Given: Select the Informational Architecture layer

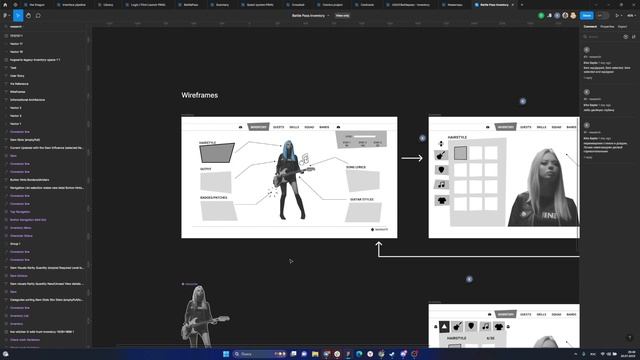Looking at the screenshot, I should 27,100.
